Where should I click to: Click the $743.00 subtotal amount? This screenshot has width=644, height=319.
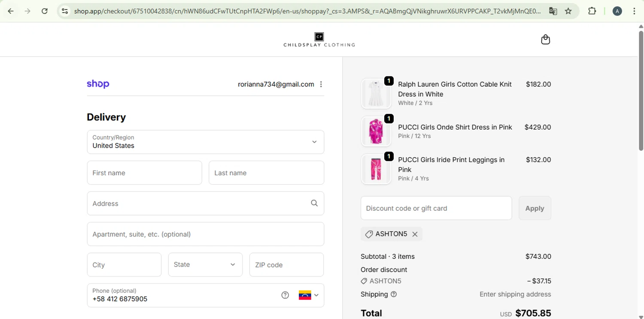pos(538,257)
